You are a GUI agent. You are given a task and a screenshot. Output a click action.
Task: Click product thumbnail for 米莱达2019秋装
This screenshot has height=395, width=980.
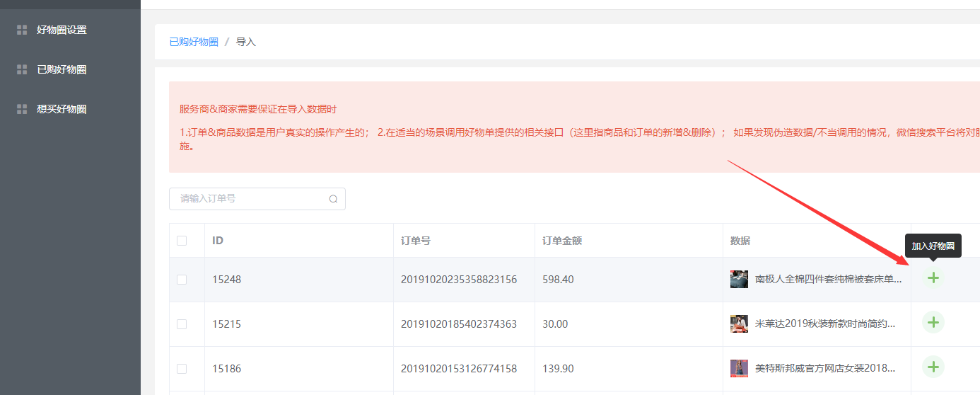739,324
